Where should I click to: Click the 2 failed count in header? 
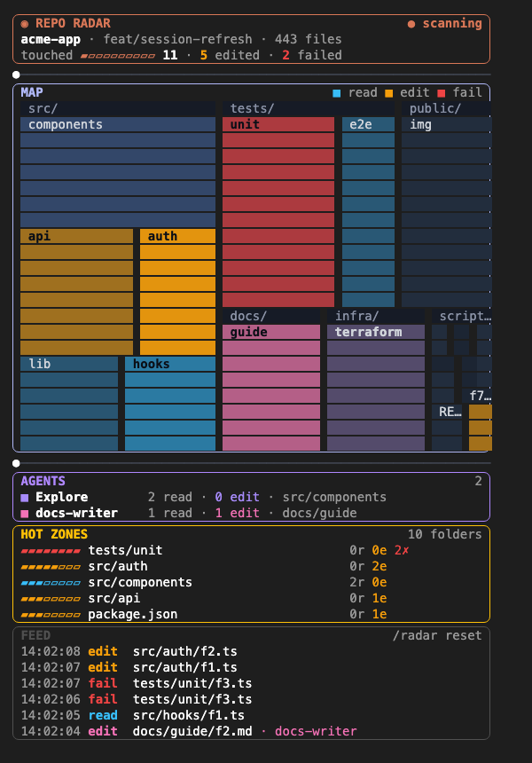(x=312, y=56)
